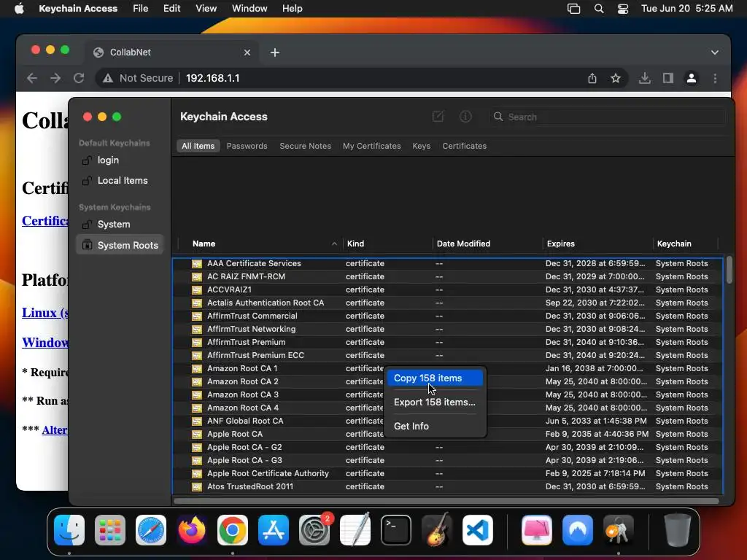747x560 pixels.
Task: Open the Chrome three-dot menu
Action: tap(715, 78)
